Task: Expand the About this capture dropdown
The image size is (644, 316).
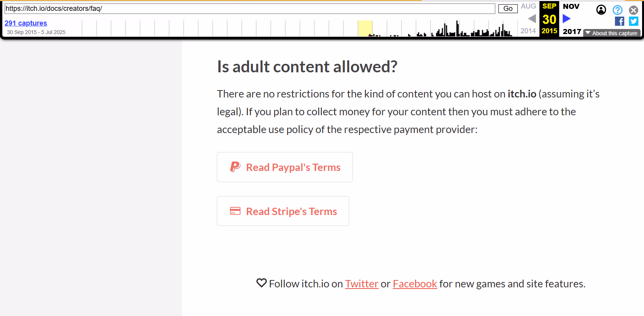Action: (612, 33)
